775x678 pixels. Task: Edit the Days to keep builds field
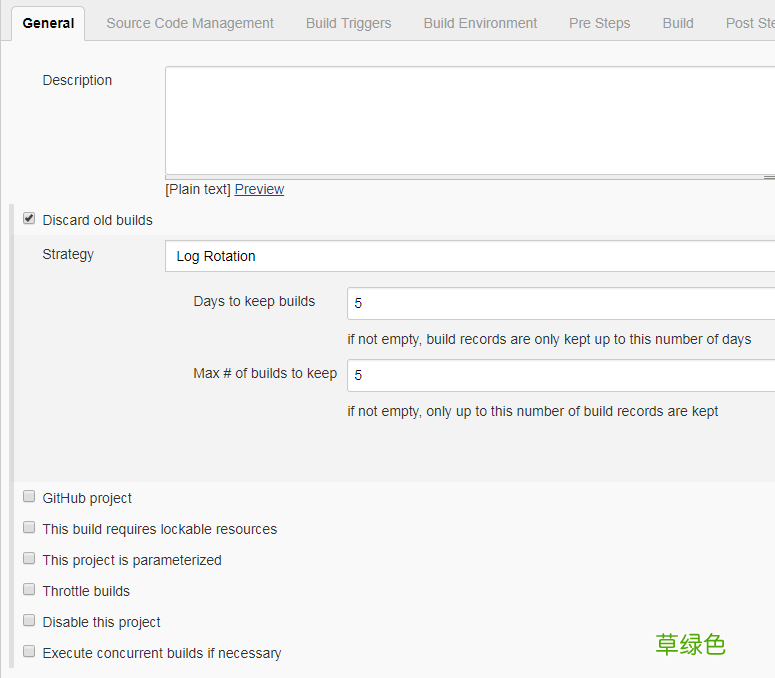561,303
